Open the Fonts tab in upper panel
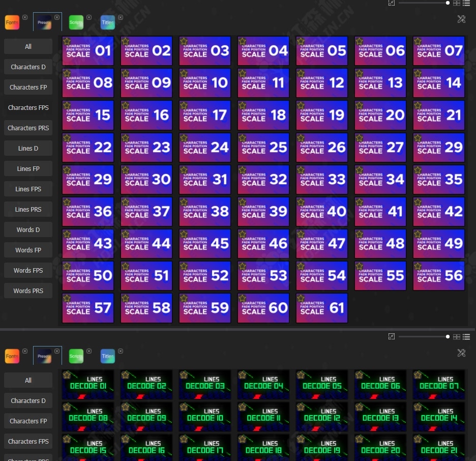 tap(12, 22)
